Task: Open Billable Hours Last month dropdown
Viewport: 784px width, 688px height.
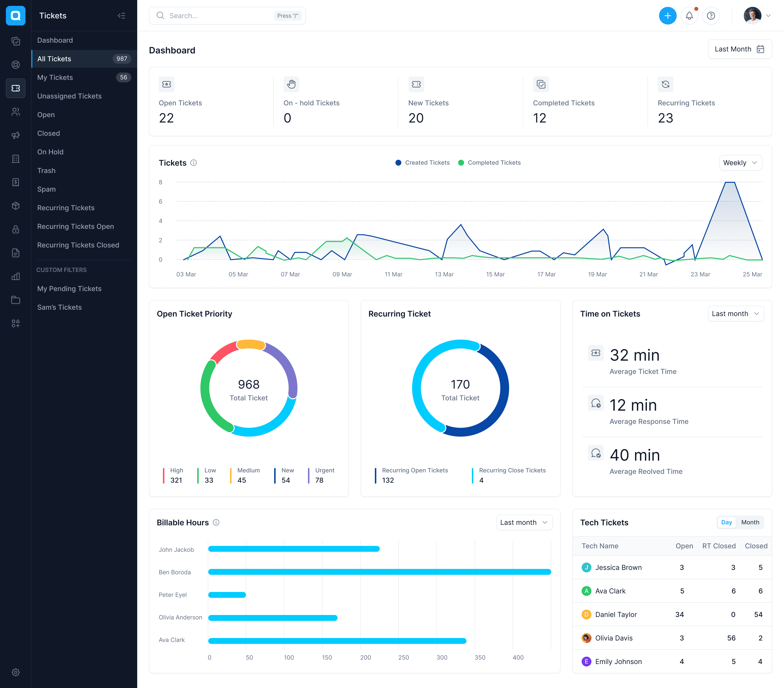Action: pos(524,522)
